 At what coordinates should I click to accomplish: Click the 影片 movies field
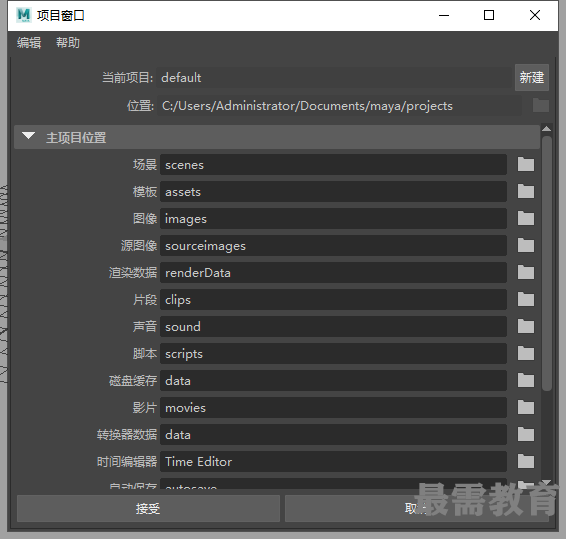[334, 408]
